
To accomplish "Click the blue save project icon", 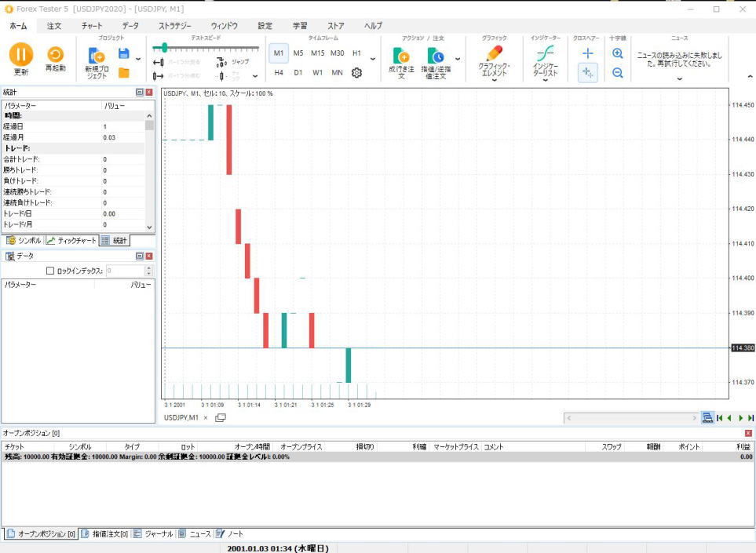I will (x=123, y=53).
